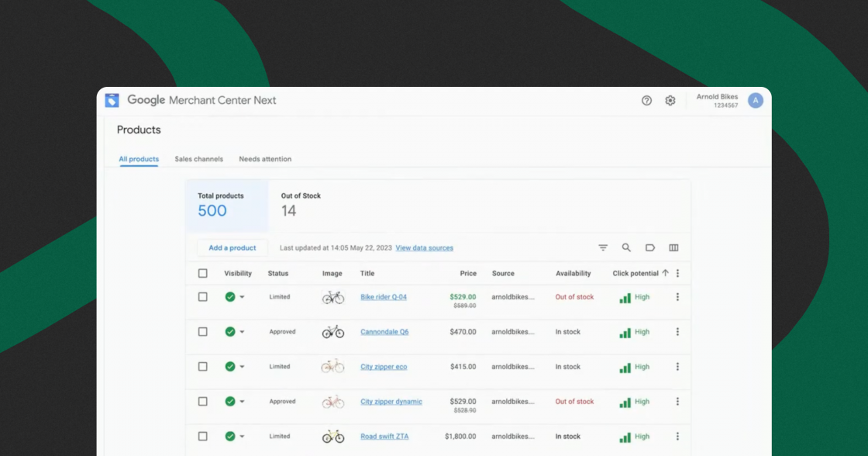The height and width of the screenshot is (456, 868).
Task: Open the three-dot menu for Cannondale Q6
Action: click(677, 332)
